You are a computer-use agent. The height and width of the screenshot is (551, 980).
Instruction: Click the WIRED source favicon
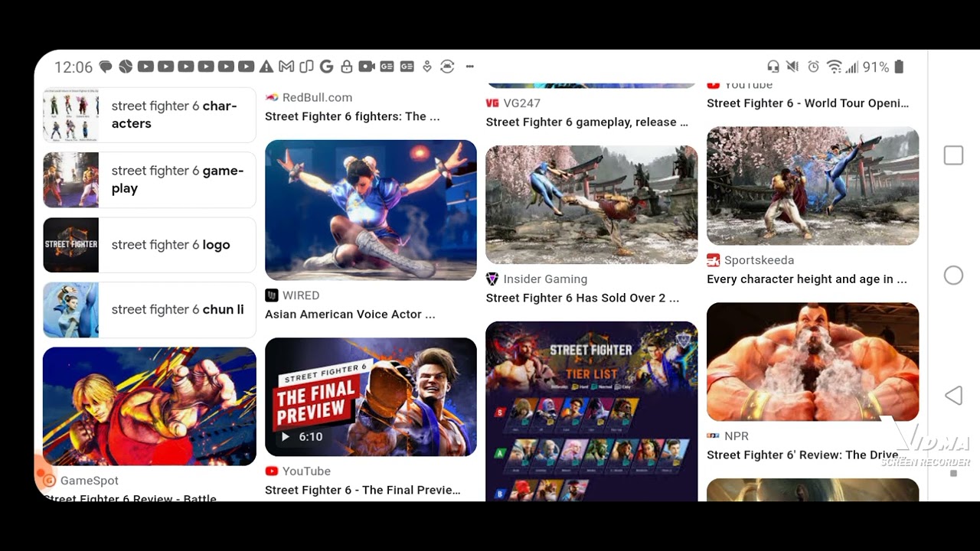[271, 295]
